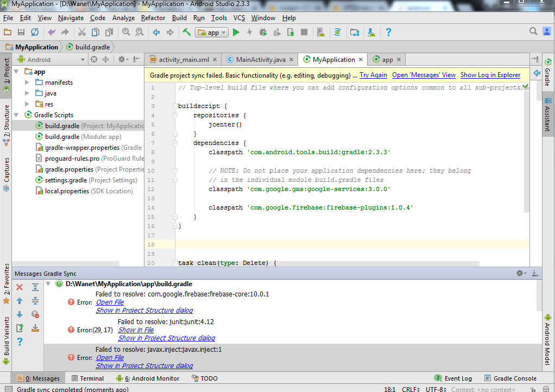Click the Copy icon in toolbar
This screenshot has width=555, height=392.
click(96, 32)
